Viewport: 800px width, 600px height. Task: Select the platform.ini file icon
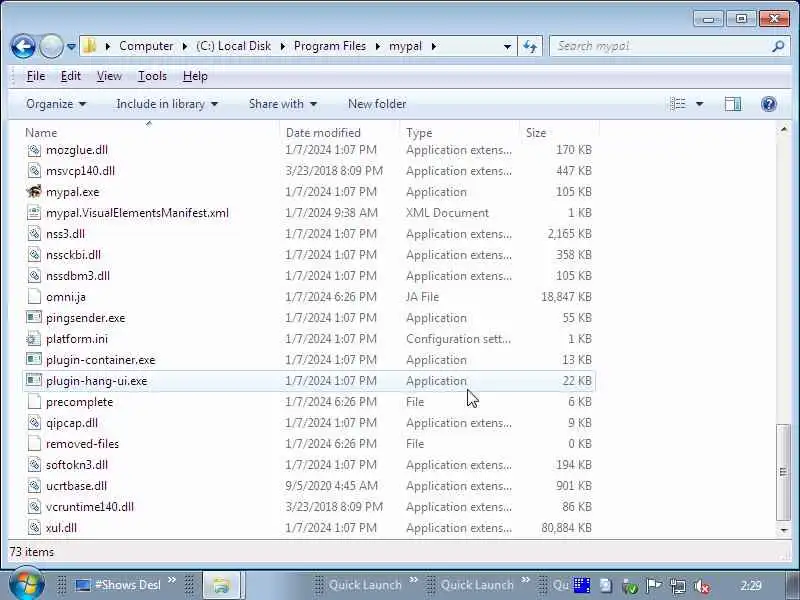pyautogui.click(x=34, y=339)
